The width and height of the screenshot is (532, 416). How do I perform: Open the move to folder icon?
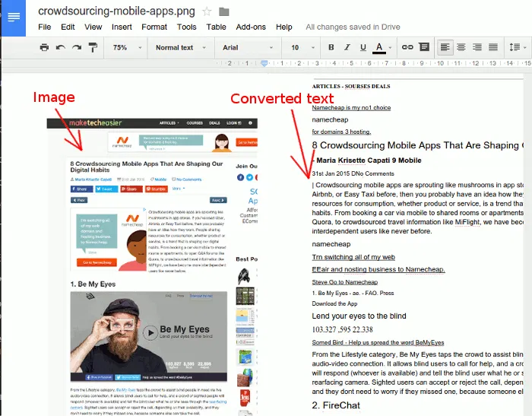tap(224, 11)
